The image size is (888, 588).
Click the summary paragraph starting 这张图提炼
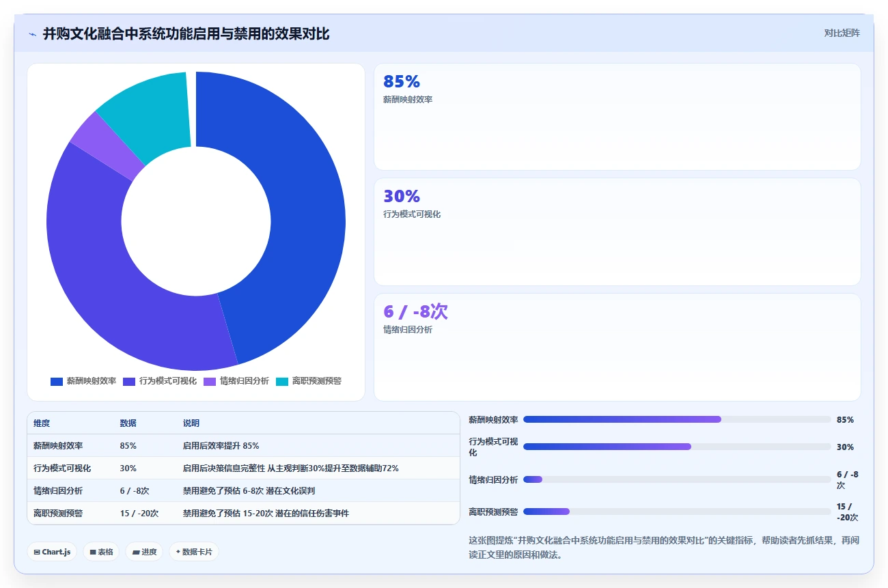tap(664, 548)
